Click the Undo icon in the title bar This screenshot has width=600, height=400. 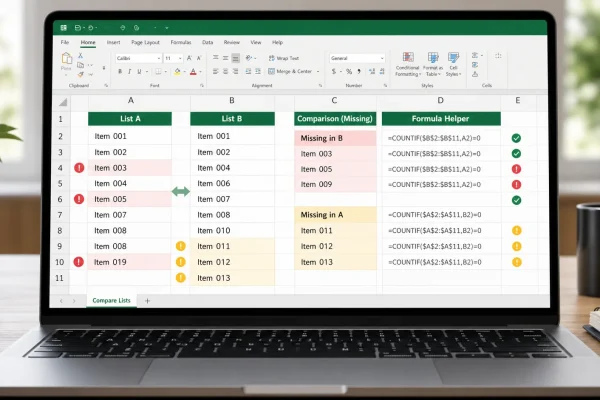91,28
